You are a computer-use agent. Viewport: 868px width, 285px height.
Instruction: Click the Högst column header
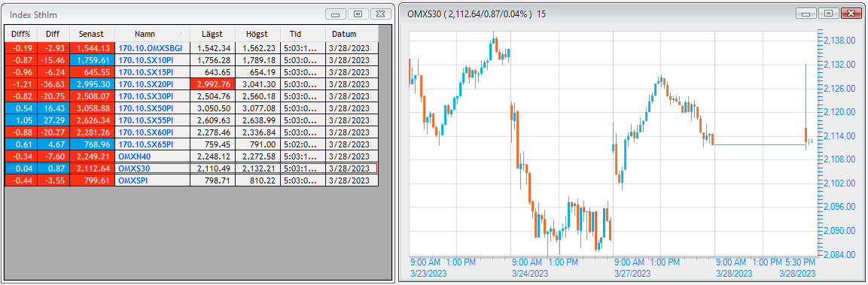258,34
